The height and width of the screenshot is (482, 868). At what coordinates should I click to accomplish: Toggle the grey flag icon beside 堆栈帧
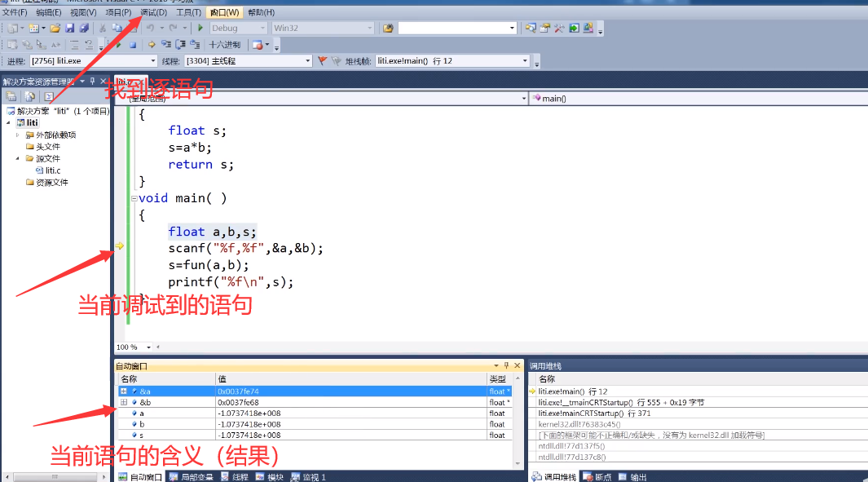tap(336, 61)
